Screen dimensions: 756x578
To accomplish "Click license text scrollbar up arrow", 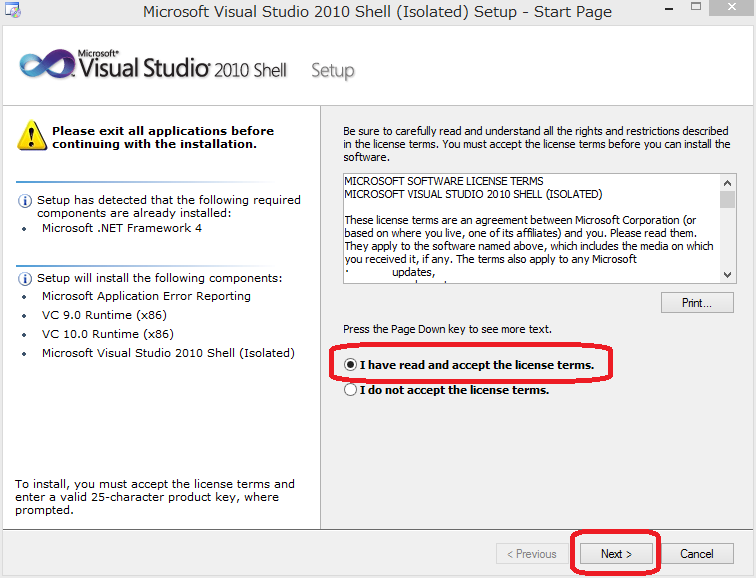I will (728, 183).
